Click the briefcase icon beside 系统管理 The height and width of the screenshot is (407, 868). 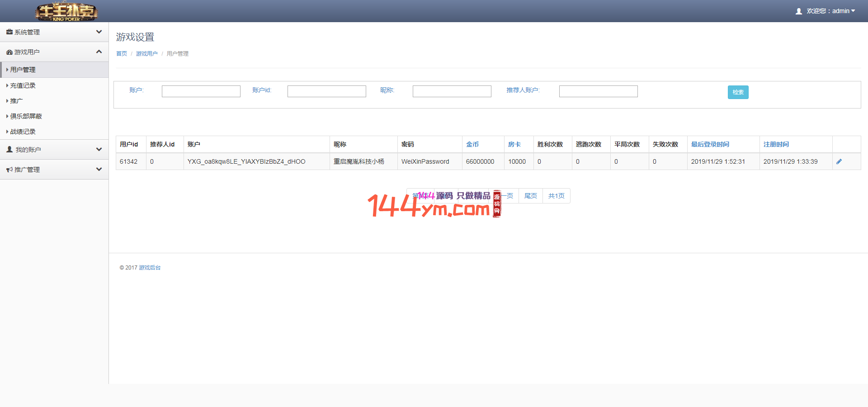point(9,32)
